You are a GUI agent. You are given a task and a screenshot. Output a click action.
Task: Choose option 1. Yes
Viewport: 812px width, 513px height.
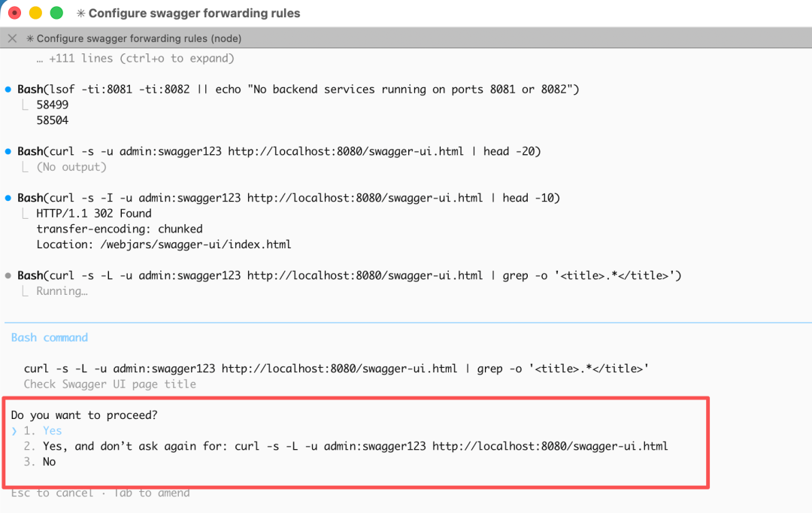point(42,430)
